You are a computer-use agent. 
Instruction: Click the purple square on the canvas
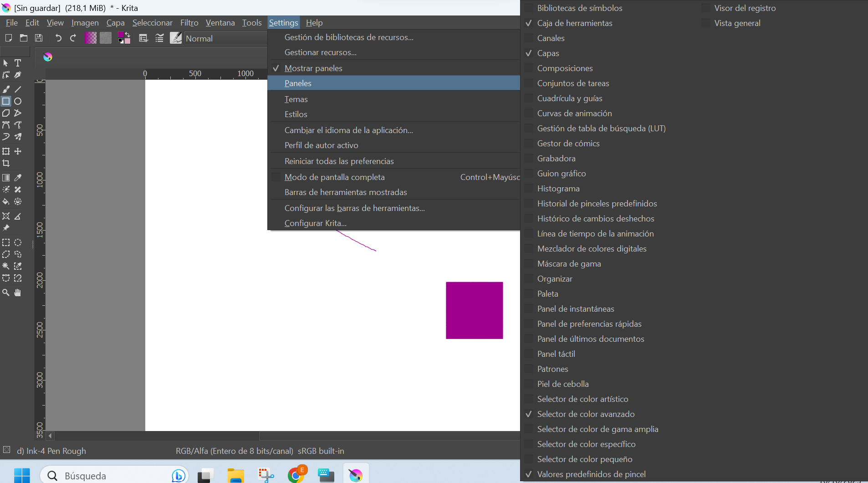[x=475, y=310]
